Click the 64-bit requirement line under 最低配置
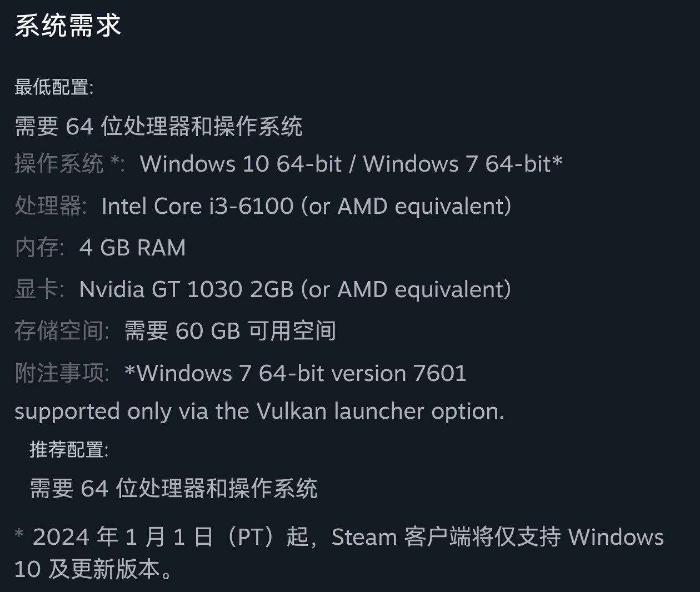 coord(158,127)
